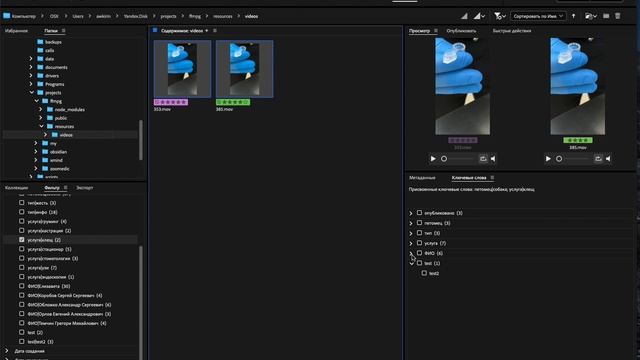The height and width of the screenshot is (360, 640).
Task: Toggle ascending sort order arrow
Action: click(573, 16)
